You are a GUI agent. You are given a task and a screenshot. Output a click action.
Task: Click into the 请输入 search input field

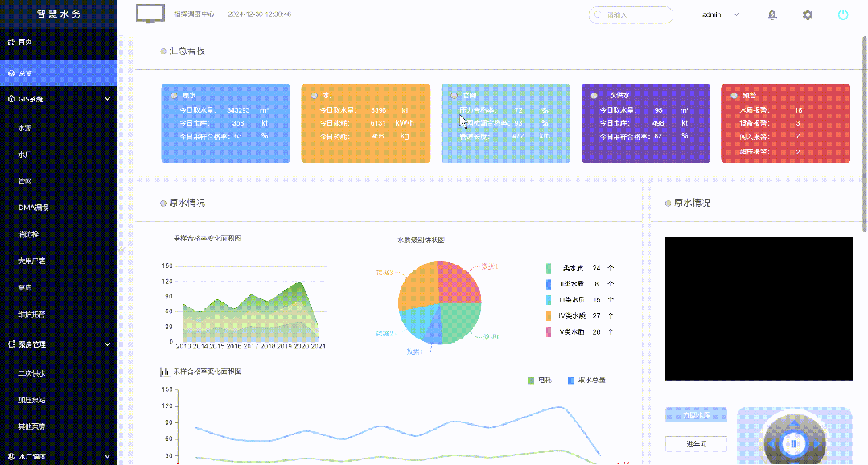(631, 15)
